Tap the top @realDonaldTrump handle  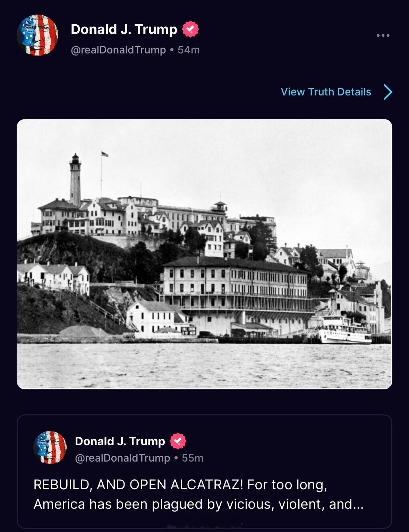118,50
